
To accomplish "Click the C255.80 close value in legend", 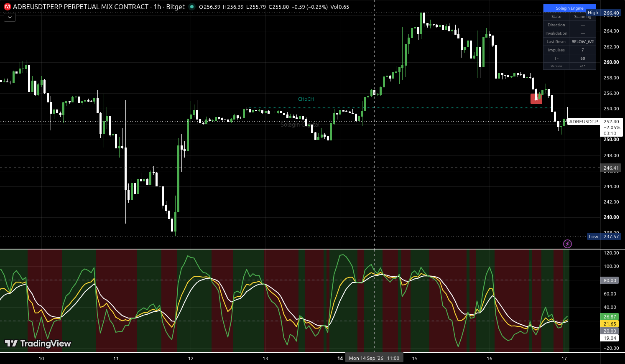I will 278,7.
